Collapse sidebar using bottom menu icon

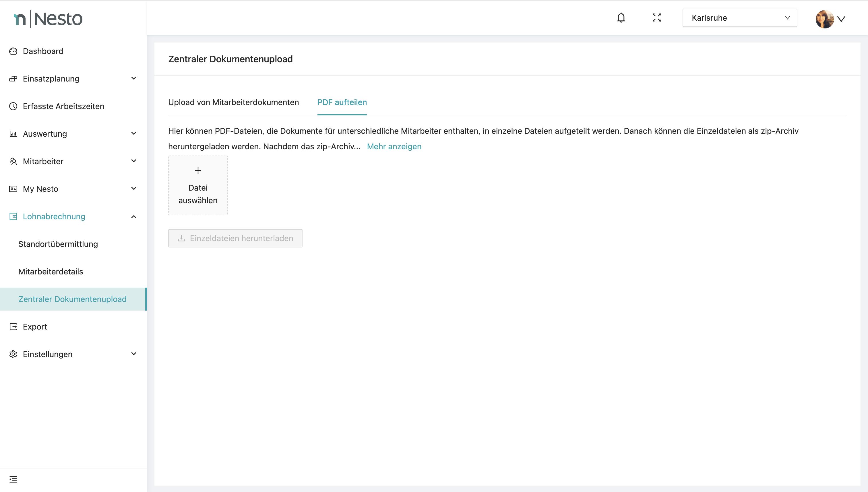[x=13, y=479]
